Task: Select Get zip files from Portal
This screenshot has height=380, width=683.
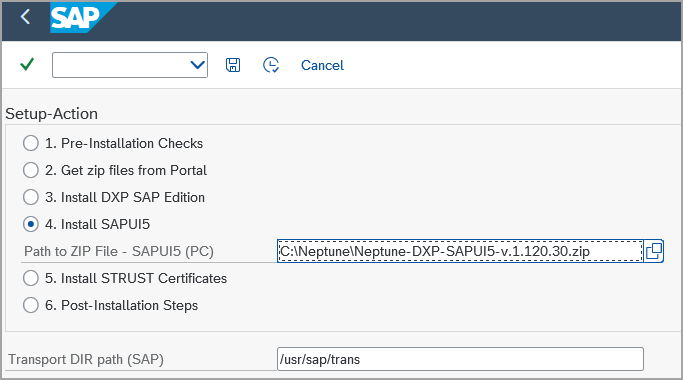Action: click(30, 170)
